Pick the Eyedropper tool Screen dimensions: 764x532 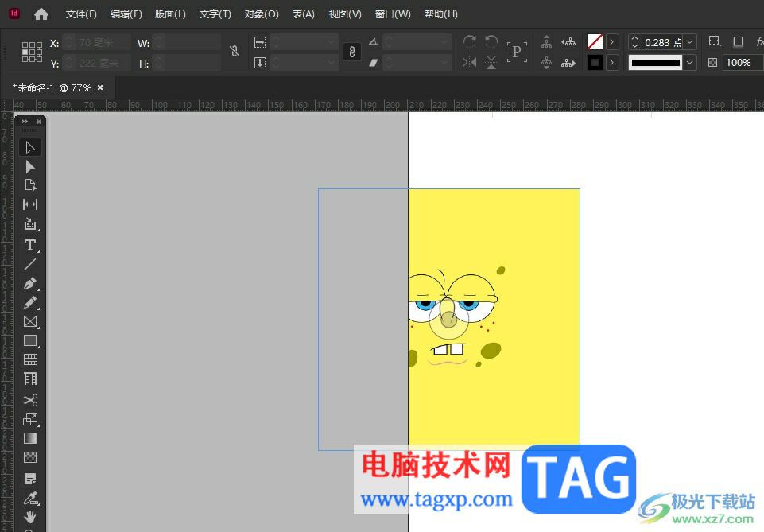click(x=30, y=498)
